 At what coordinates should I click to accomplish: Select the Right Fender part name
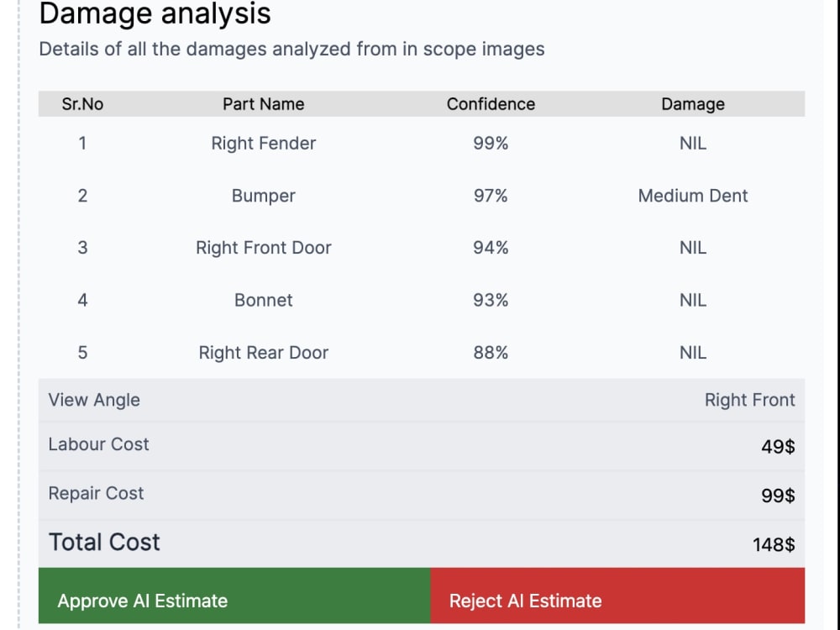point(263,144)
